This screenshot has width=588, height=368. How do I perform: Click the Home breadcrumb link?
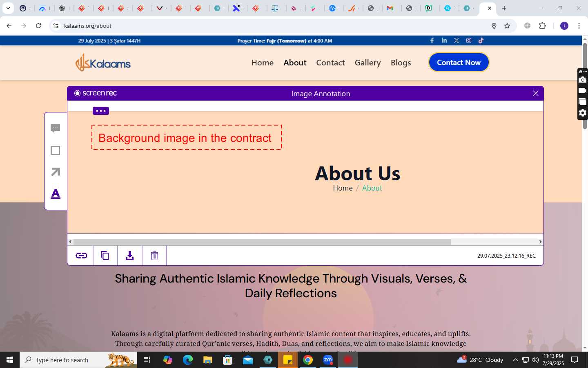343,188
